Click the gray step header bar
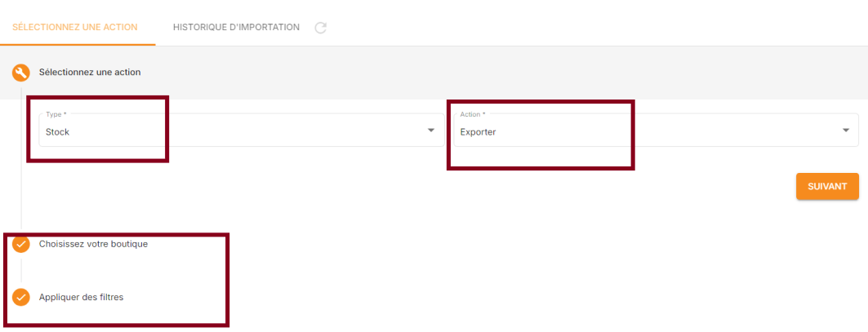This screenshot has height=332, width=868. coord(490,73)
